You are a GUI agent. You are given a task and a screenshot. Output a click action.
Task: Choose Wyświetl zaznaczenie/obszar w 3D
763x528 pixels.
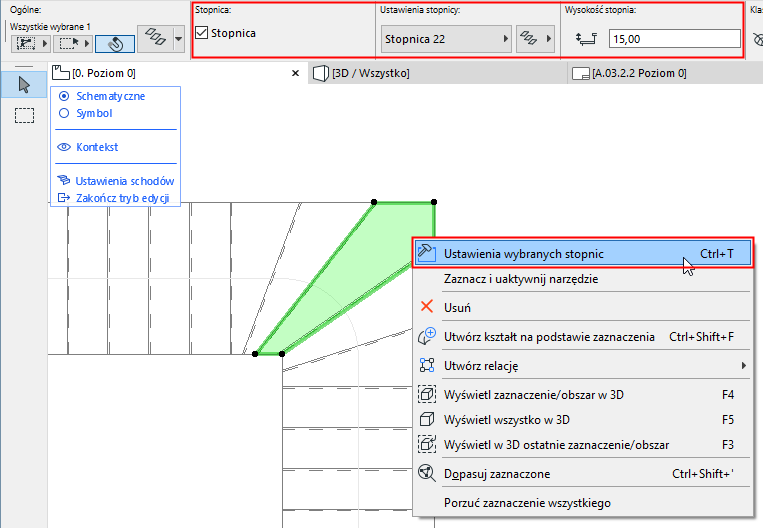(583, 395)
